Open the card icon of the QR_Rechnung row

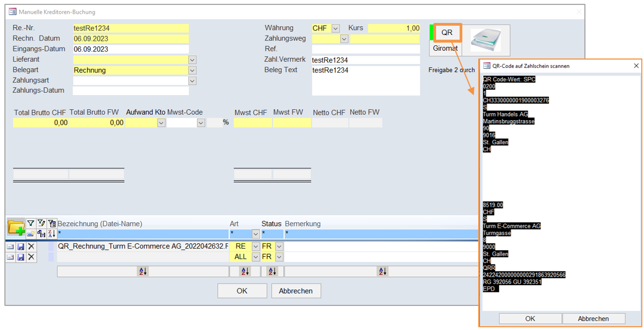point(10,246)
